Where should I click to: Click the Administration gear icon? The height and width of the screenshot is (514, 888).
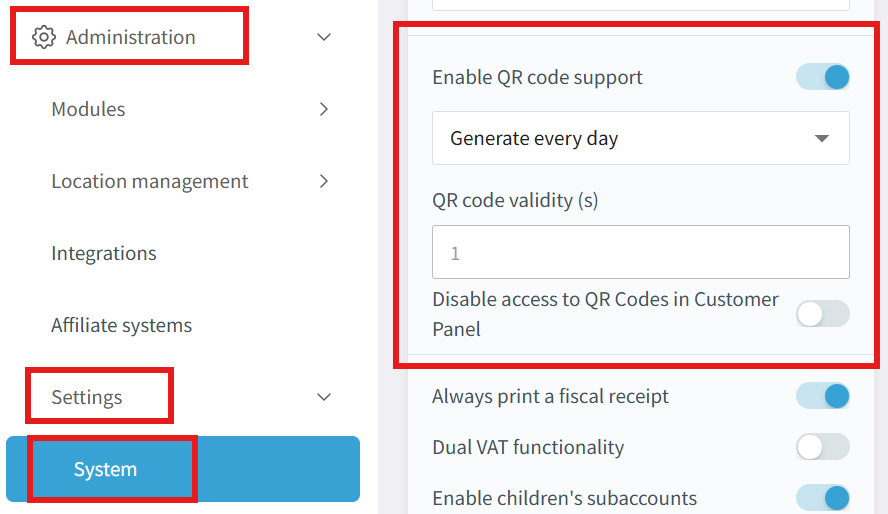(x=43, y=37)
